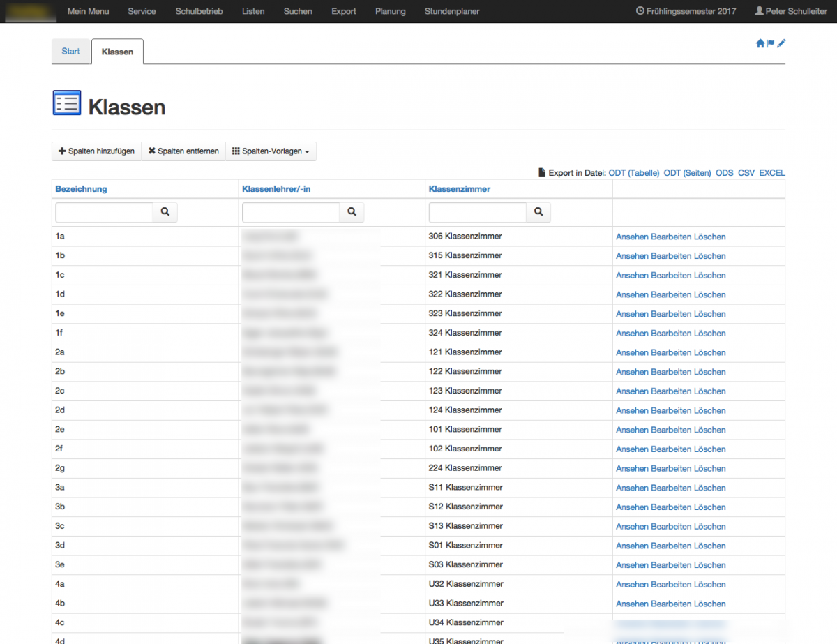Switch to the Start tab
The height and width of the screenshot is (644, 837).
point(71,52)
